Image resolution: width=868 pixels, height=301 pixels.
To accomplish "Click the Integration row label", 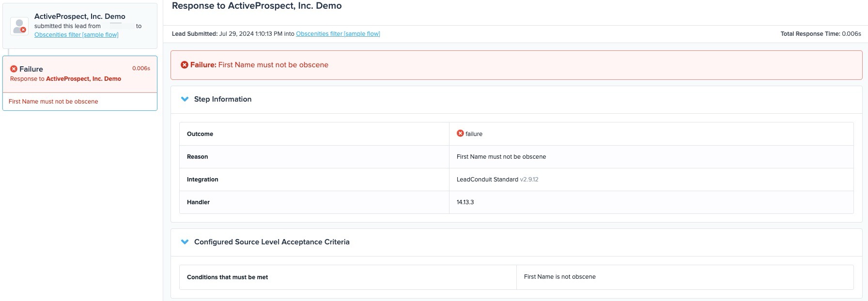I will point(202,180).
